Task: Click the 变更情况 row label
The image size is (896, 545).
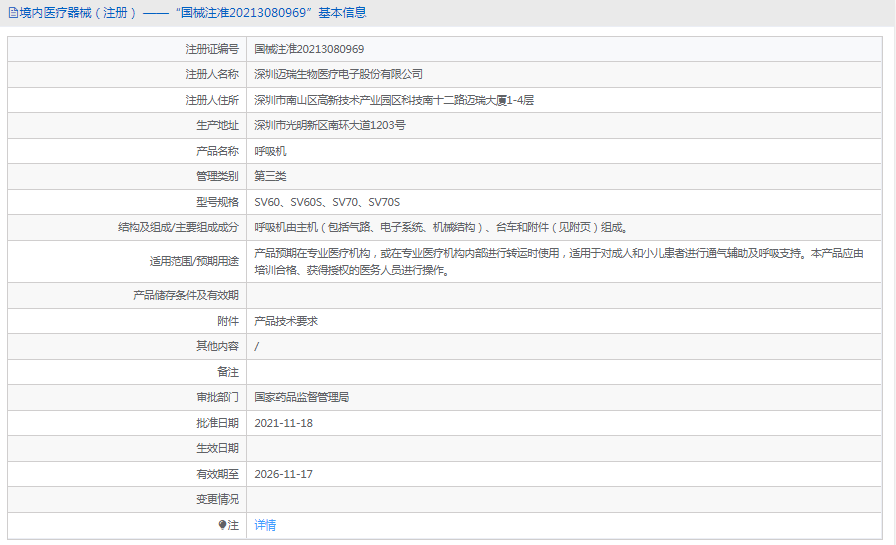Action: pos(217,499)
